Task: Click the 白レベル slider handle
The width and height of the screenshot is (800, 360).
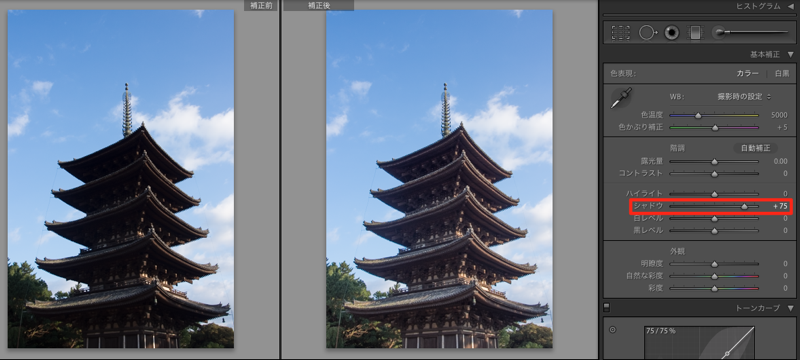Action: click(714, 219)
